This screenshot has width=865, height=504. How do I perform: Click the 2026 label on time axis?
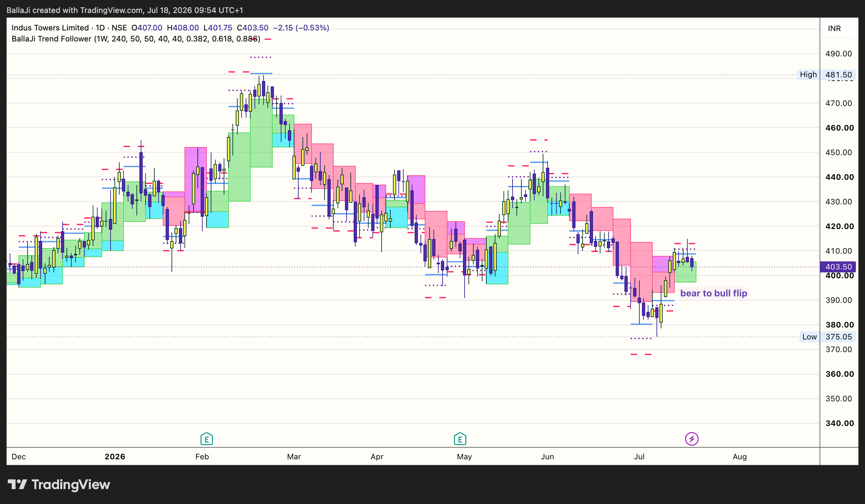pyautogui.click(x=115, y=457)
